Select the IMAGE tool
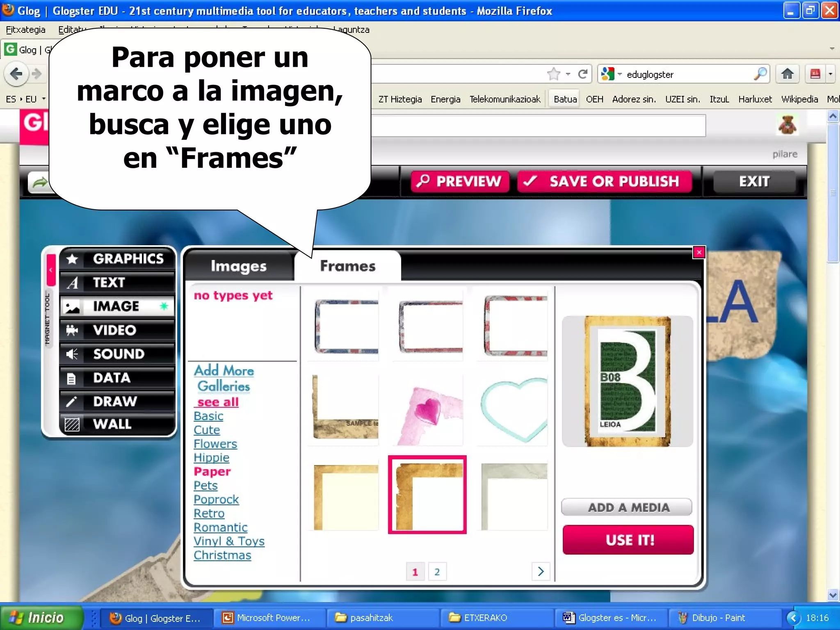The width and height of the screenshot is (840, 630). pyautogui.click(x=117, y=306)
